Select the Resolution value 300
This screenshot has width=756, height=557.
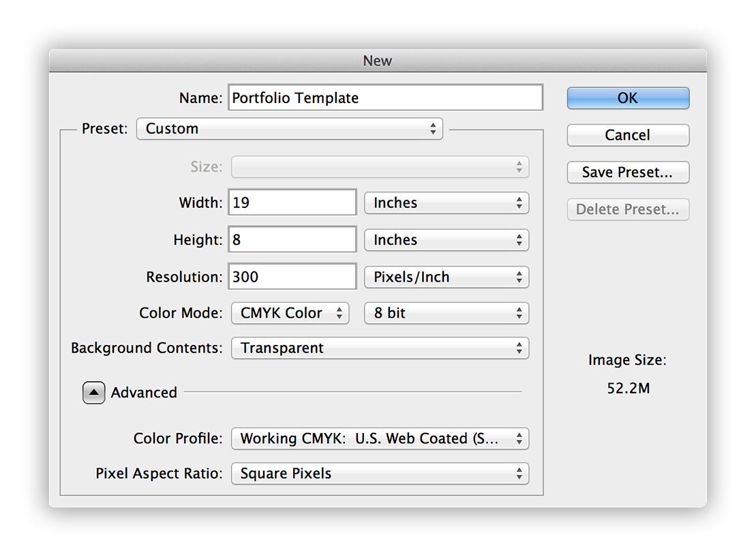click(x=292, y=276)
